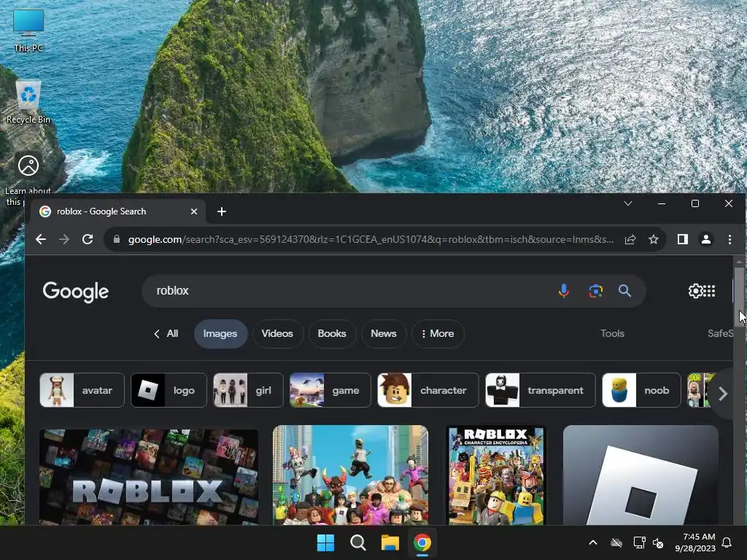Viewport: 747px width, 560px height.
Task: Click the magnifier search button
Action: coord(624,290)
